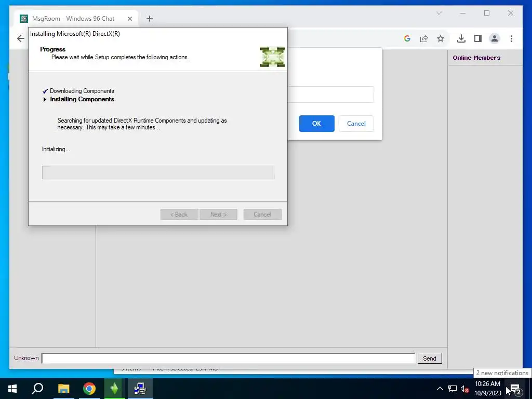Click Cancel in the browser prompt dialog
Image resolution: width=532 pixels, height=399 pixels.
pyautogui.click(x=356, y=124)
